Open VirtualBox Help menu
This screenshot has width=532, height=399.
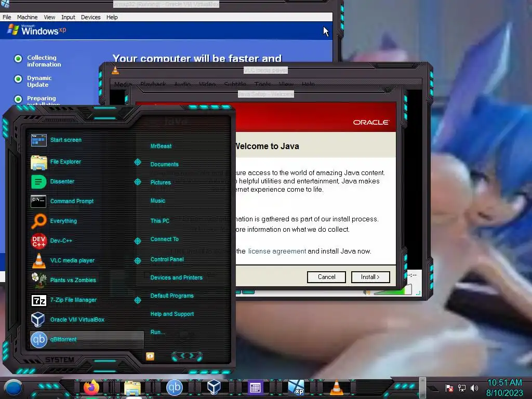click(112, 17)
